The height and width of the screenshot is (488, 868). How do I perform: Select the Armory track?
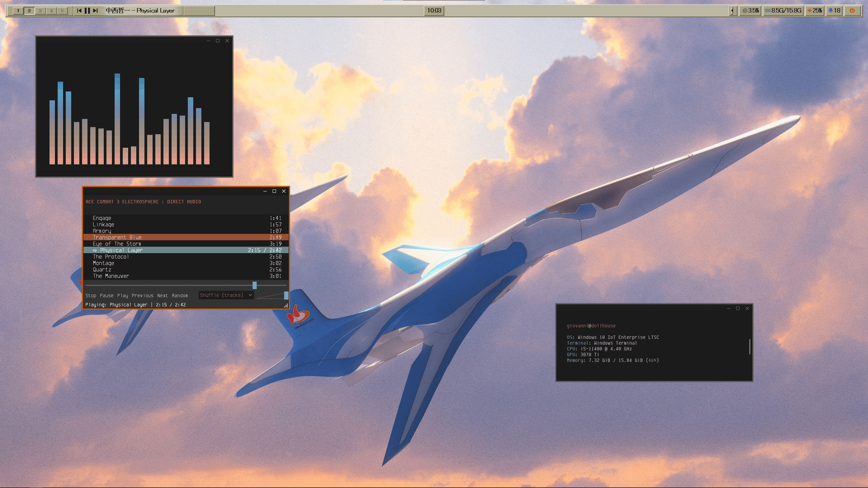click(x=186, y=231)
